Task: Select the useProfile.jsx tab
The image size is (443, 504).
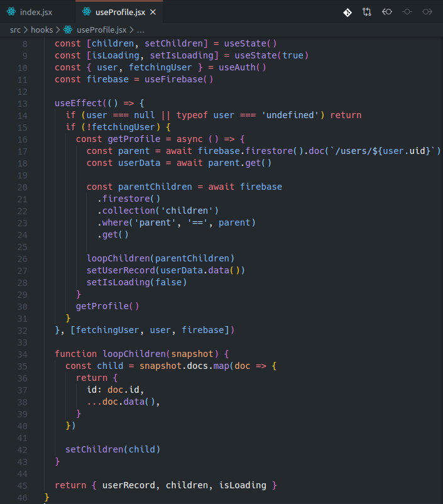Action: [119, 12]
